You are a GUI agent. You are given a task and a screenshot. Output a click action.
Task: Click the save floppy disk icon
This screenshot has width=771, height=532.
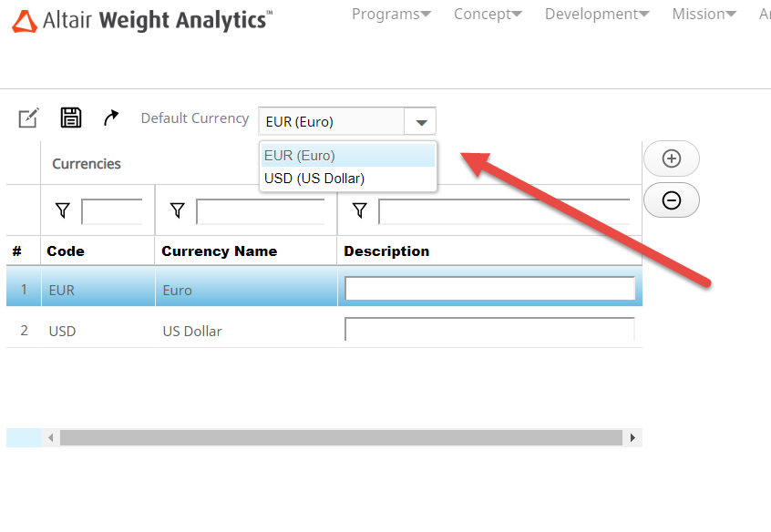coord(71,118)
